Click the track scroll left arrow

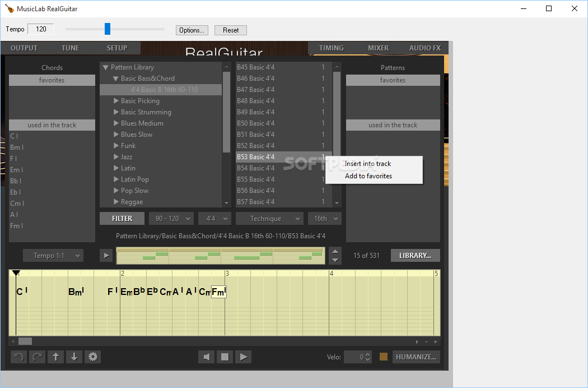(x=13, y=341)
